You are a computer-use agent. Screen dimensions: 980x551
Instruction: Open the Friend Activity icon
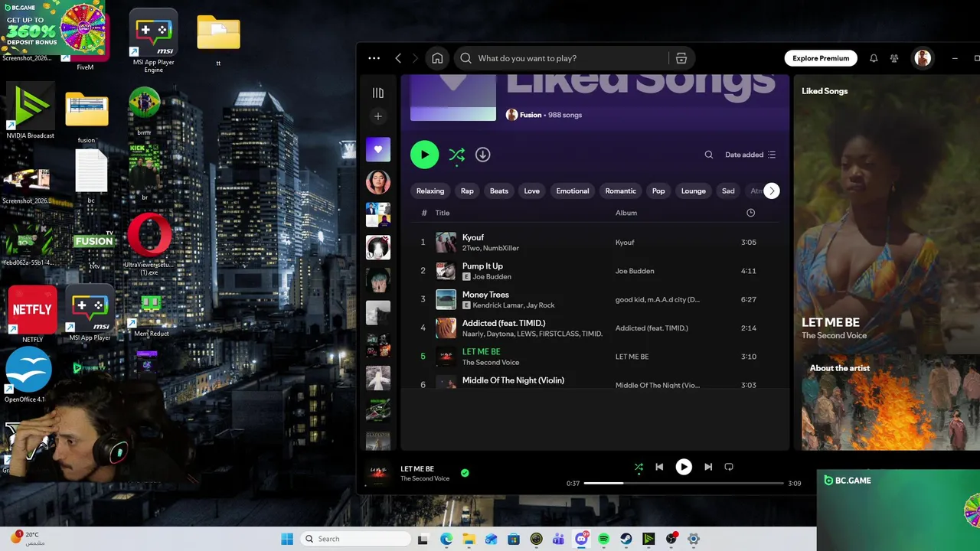pyautogui.click(x=894, y=58)
